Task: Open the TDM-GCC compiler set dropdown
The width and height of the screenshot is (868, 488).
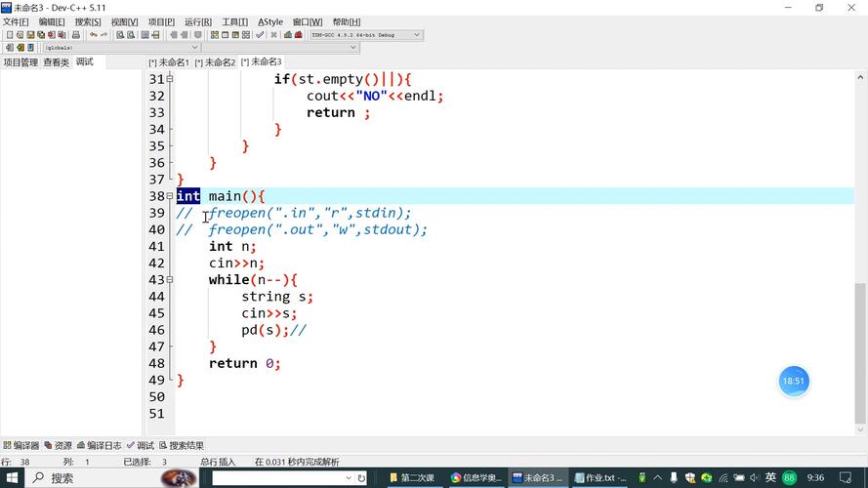Action: (x=417, y=35)
